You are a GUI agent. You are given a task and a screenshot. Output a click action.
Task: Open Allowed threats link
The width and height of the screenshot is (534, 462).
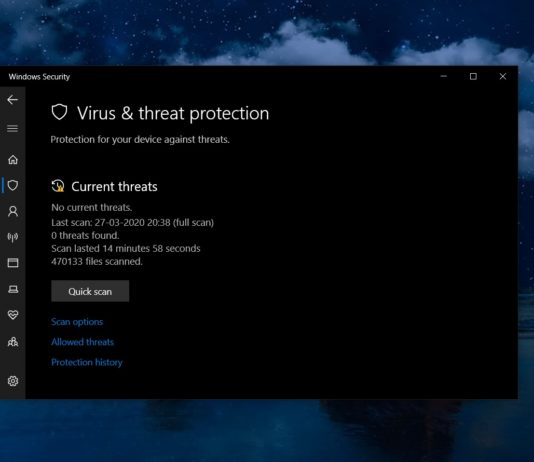click(82, 342)
